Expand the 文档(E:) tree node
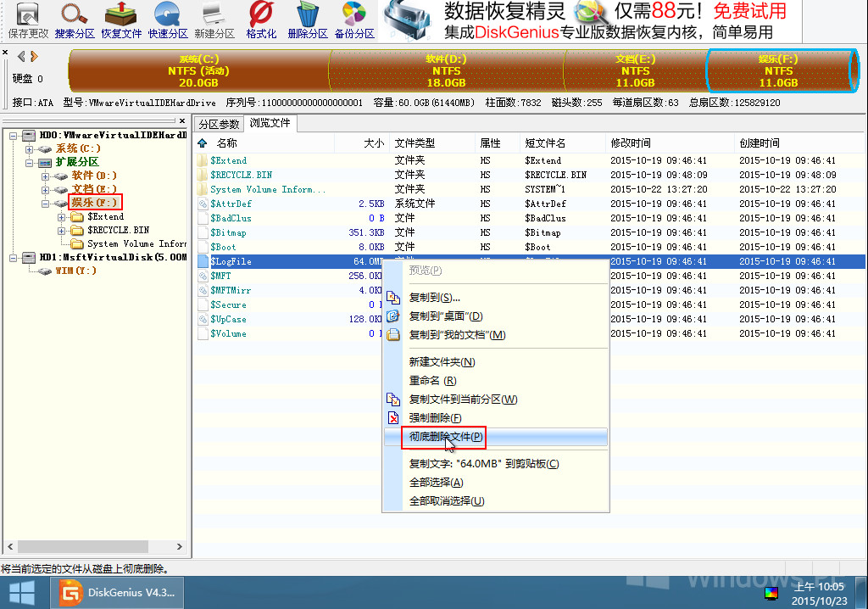 pyautogui.click(x=46, y=189)
